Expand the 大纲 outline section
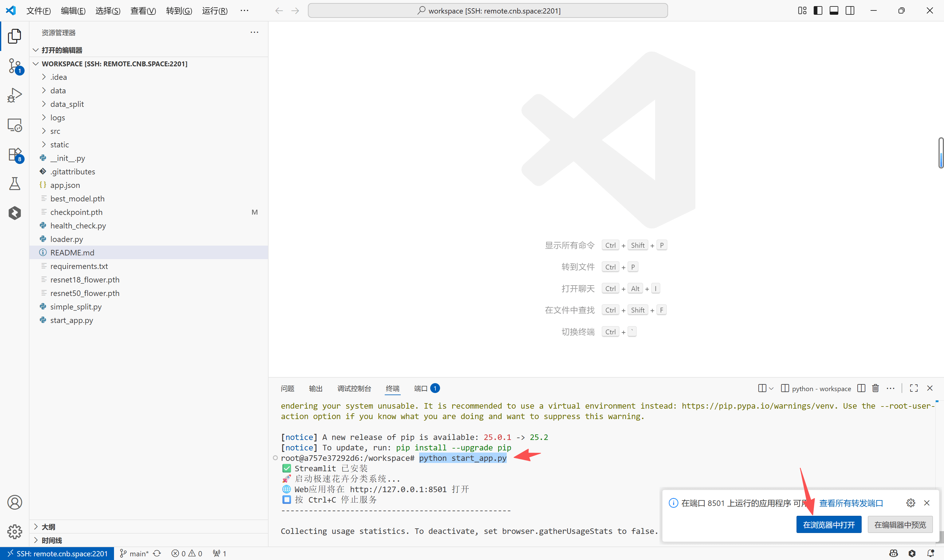The image size is (944, 560). 48,527
